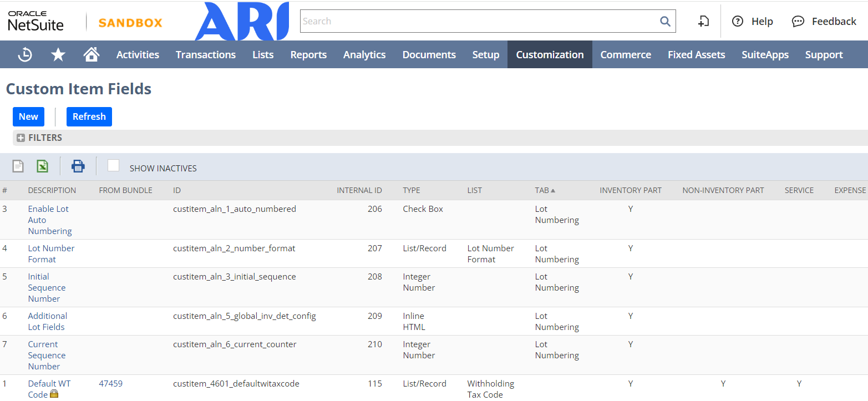Open the Transactions menu

coord(206,54)
